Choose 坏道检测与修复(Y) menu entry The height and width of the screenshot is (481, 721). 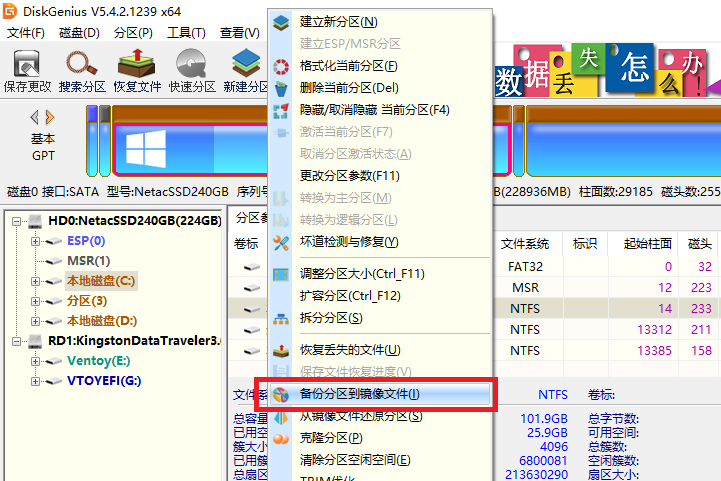[380, 242]
